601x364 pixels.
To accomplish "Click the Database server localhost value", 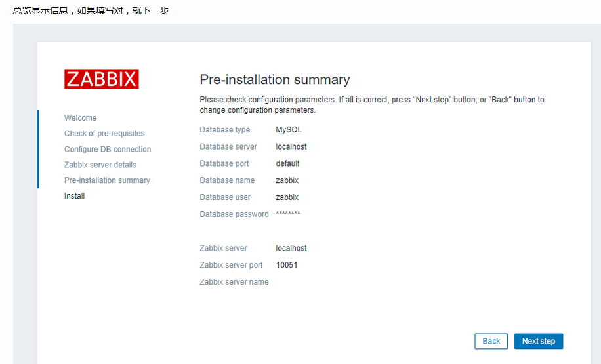I will (291, 146).
